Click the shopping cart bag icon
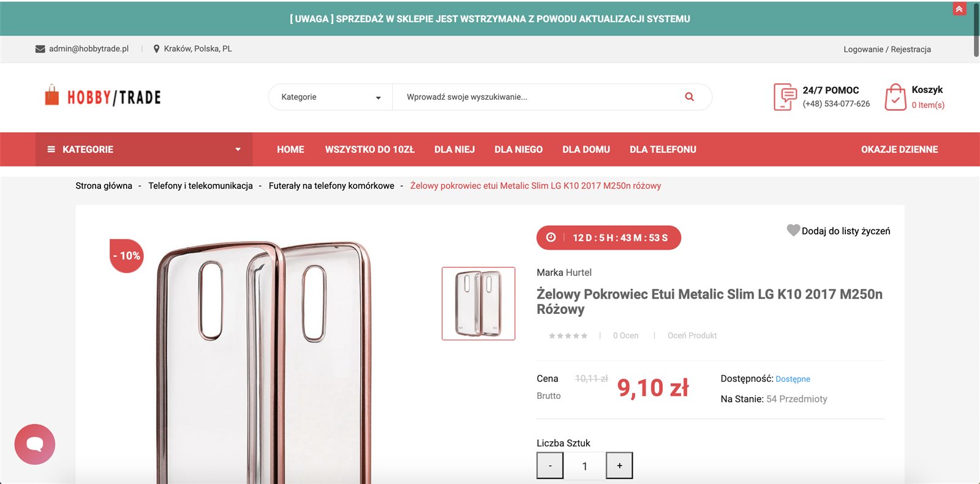The height and width of the screenshot is (484, 980). [895, 97]
